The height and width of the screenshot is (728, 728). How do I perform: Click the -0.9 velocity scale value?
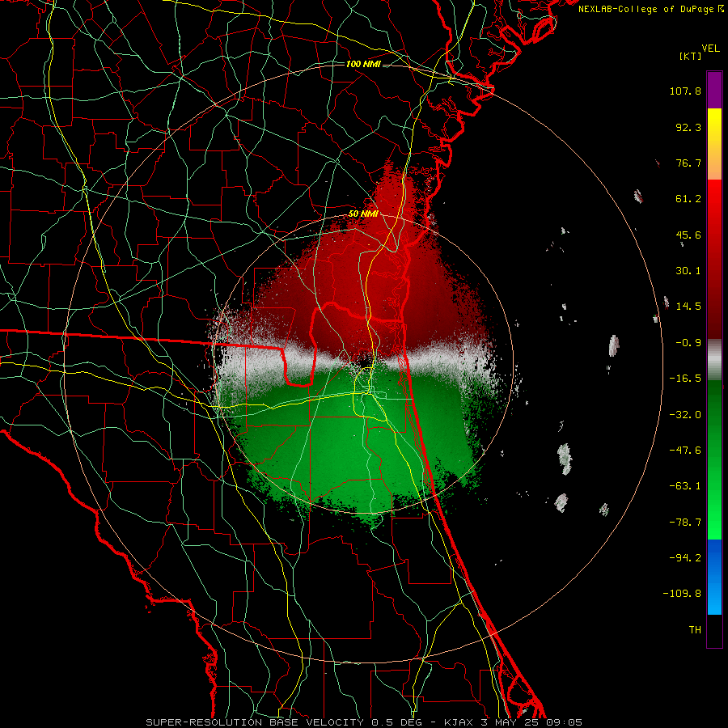click(688, 343)
